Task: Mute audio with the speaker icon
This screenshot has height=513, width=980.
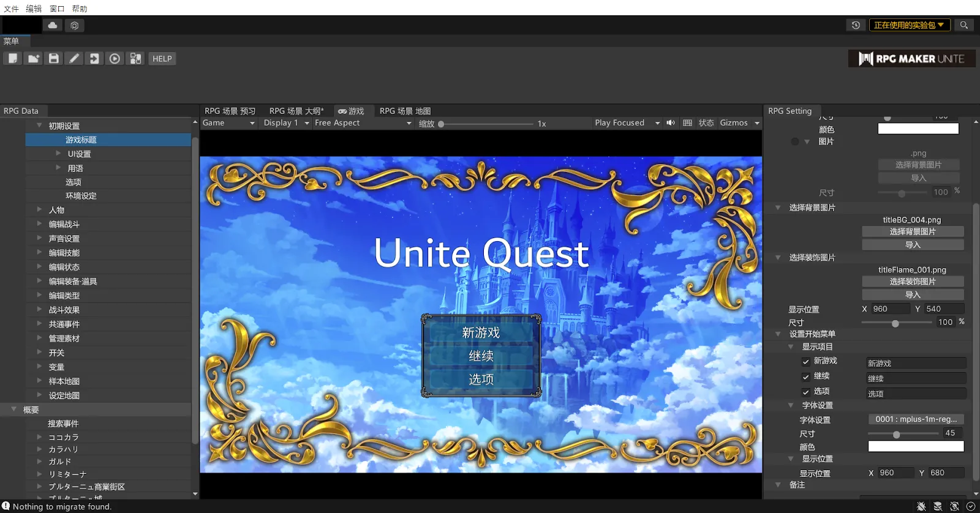Action: pos(671,123)
